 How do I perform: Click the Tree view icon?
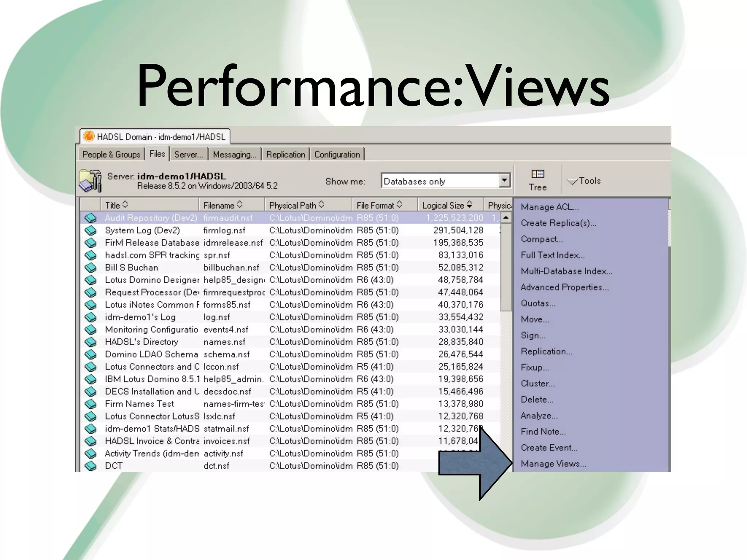tap(538, 174)
